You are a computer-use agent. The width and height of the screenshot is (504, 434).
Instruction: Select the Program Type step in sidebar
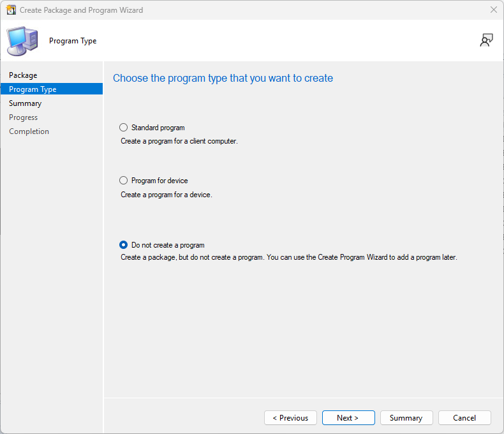coord(33,89)
